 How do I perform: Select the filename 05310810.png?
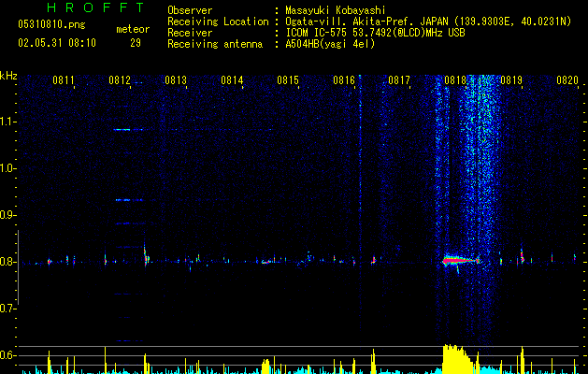51,25
